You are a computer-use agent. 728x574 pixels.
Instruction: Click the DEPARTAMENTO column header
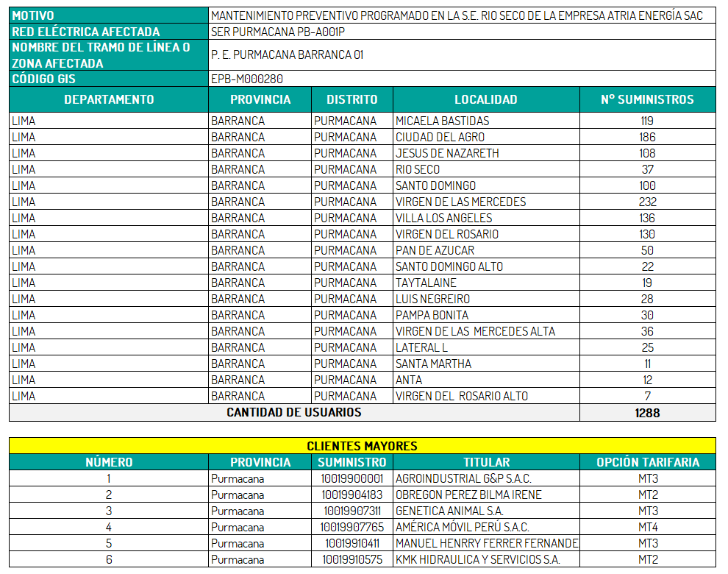109,99
